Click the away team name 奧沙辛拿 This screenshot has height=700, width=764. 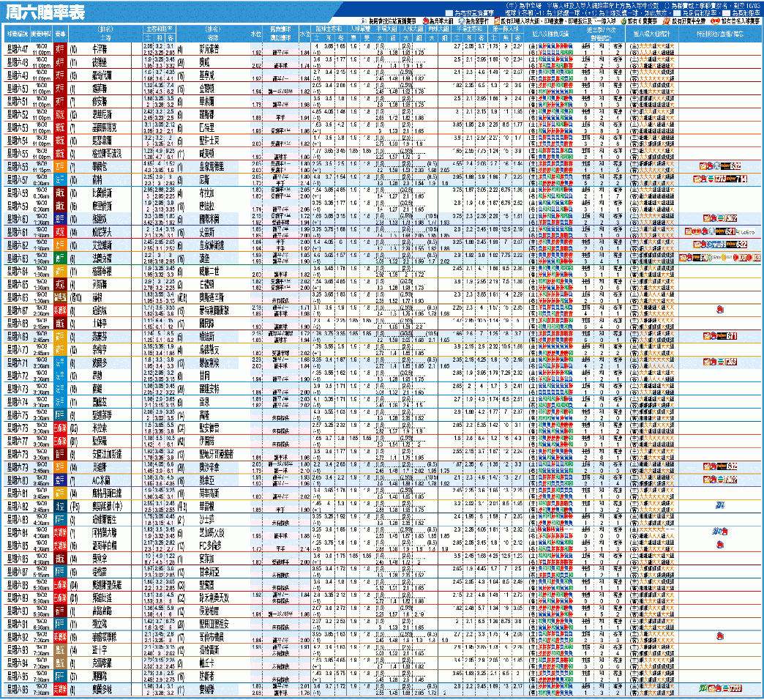pyautogui.click(x=209, y=467)
